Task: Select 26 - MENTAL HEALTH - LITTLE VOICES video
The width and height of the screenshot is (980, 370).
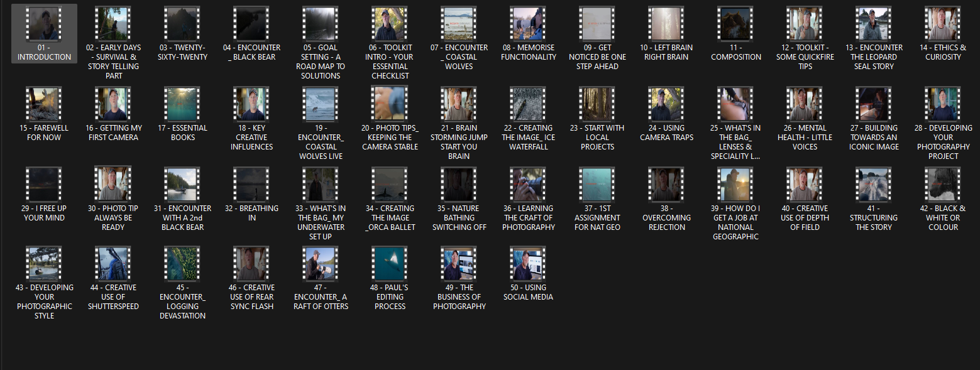Action: (x=805, y=104)
